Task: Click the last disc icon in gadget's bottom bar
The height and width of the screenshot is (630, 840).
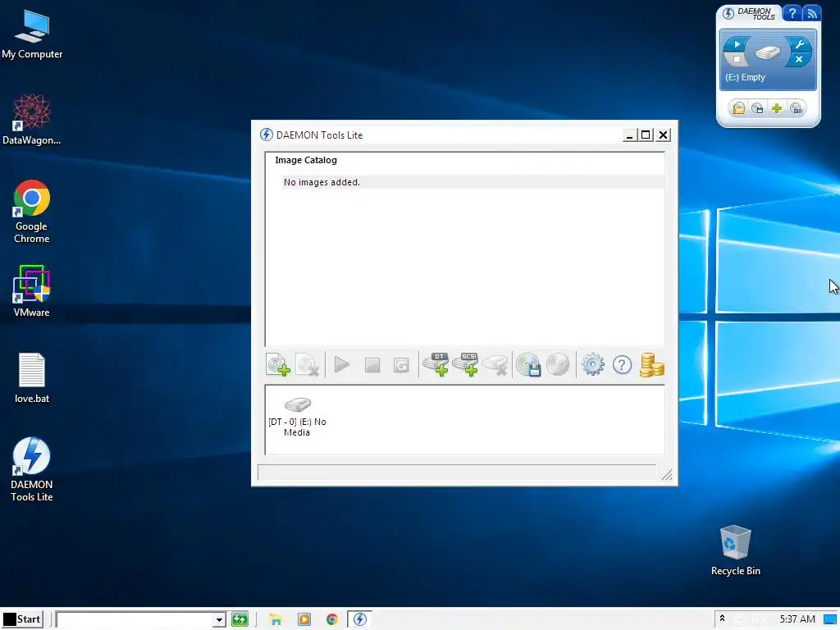Action: point(797,109)
